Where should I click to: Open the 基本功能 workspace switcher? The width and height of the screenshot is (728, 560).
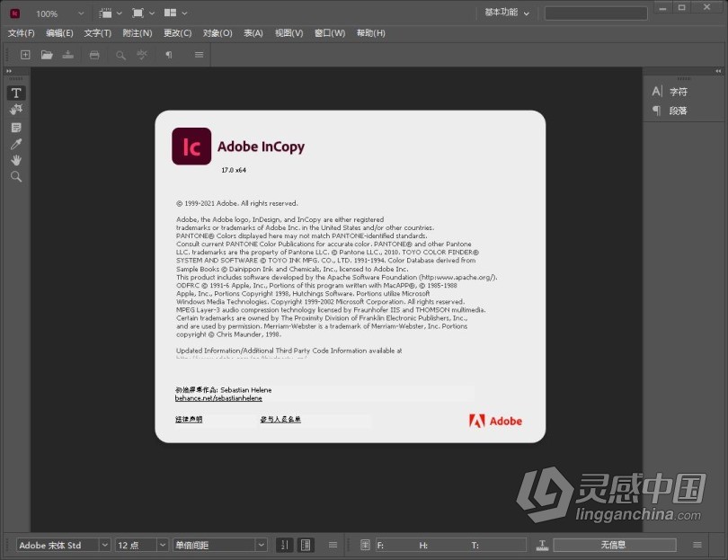(507, 13)
